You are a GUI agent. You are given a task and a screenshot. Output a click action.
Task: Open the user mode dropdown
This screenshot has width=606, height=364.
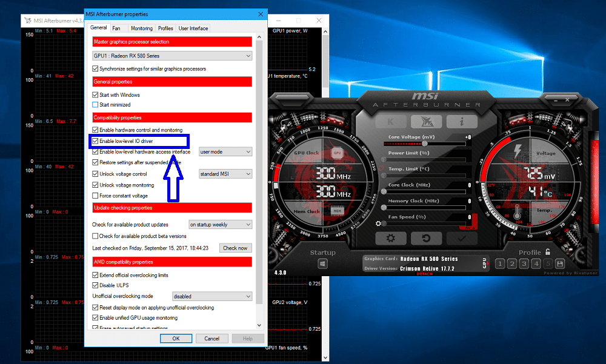tap(225, 152)
